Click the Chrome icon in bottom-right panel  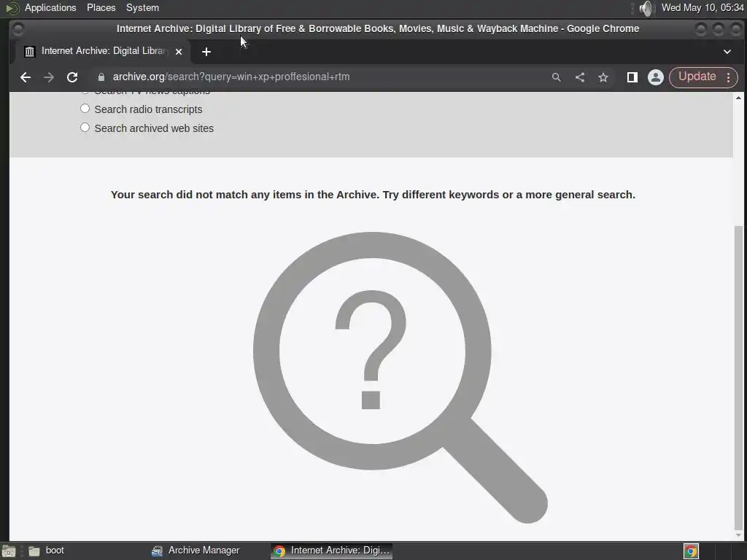pos(691,551)
